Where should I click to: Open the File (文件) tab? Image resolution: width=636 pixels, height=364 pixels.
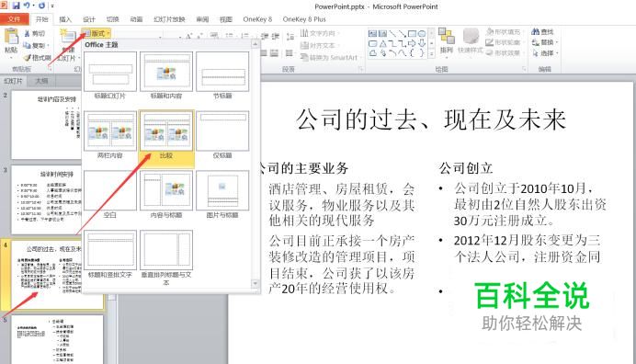click(x=14, y=19)
